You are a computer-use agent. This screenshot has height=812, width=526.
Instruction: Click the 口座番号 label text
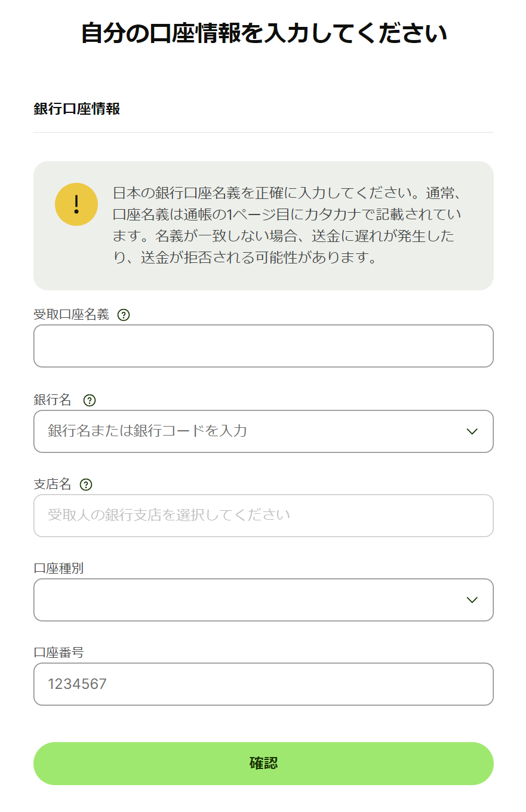pyautogui.click(x=59, y=652)
